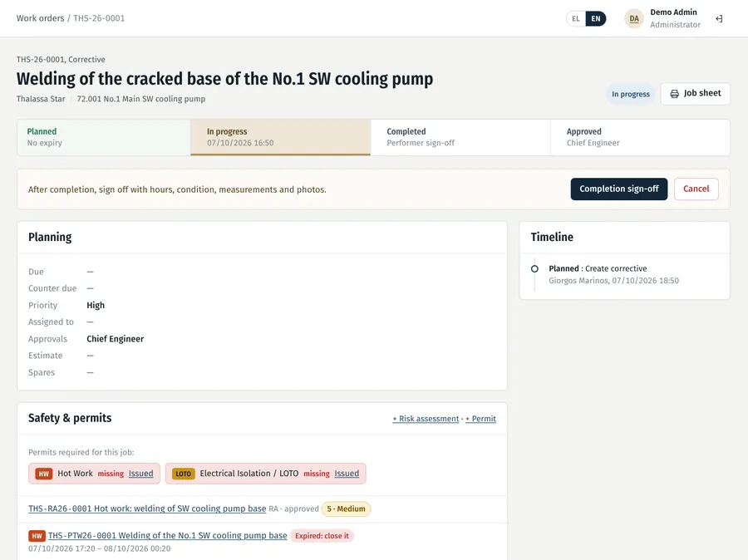The height and width of the screenshot is (560, 748).
Task: Open Issued link for Electrical Isolation / LOTO
Action: coord(347,474)
